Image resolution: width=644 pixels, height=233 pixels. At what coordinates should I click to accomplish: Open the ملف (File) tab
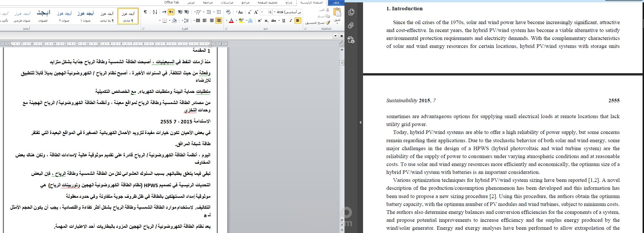[x=336, y=2]
